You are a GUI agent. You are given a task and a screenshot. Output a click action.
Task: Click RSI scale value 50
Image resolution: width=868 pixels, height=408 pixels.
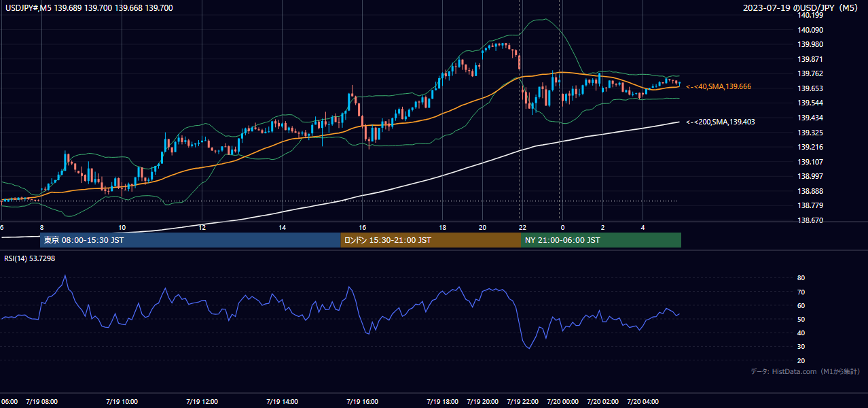point(801,319)
